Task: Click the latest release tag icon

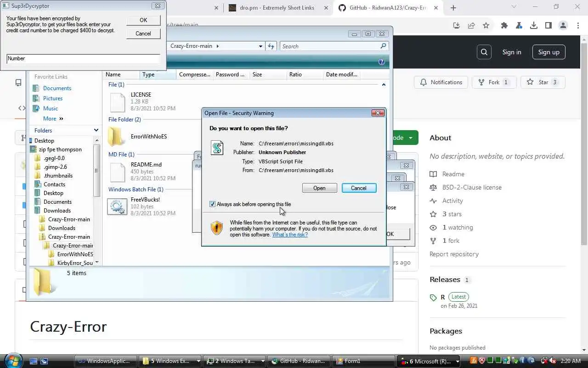Action: (x=433, y=298)
